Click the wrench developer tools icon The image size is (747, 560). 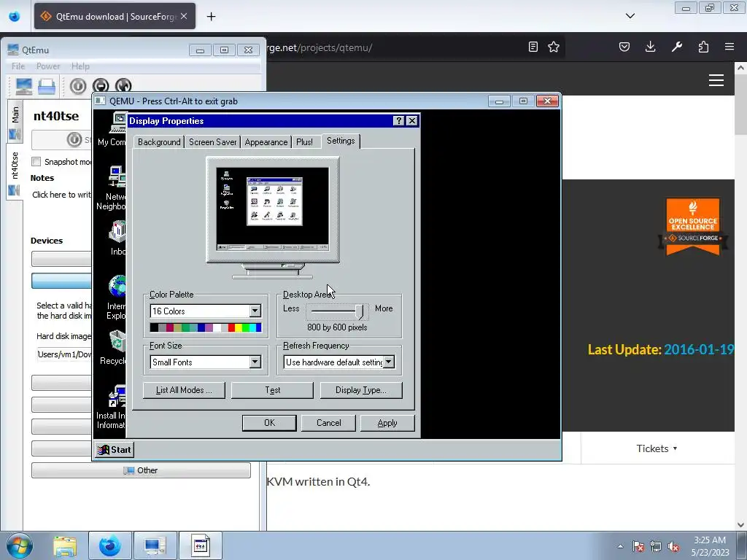[x=677, y=47]
